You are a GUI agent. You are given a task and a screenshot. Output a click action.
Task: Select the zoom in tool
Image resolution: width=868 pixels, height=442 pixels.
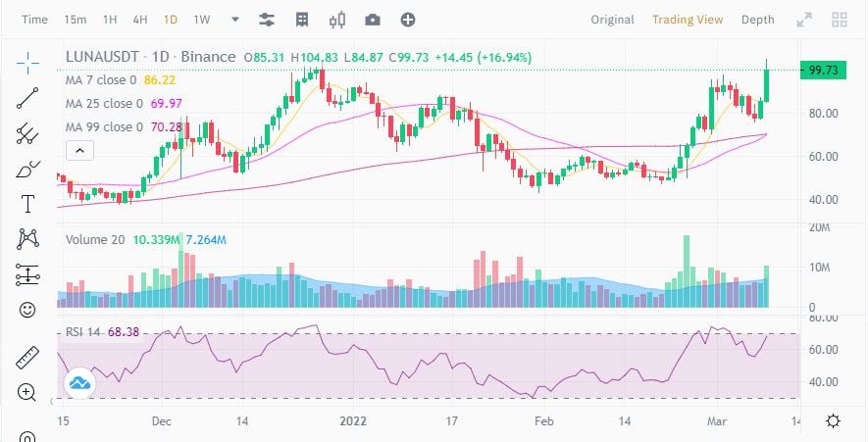(x=27, y=392)
